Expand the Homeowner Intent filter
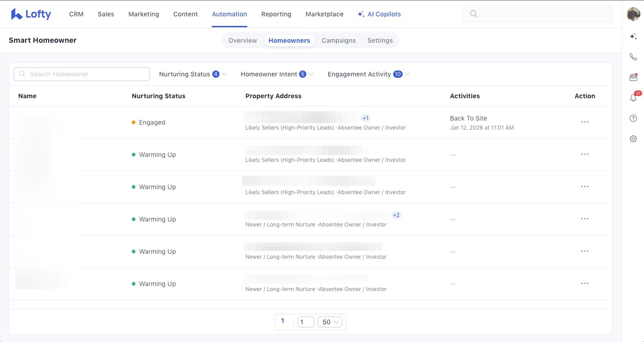The height and width of the screenshot is (342, 644). [277, 74]
